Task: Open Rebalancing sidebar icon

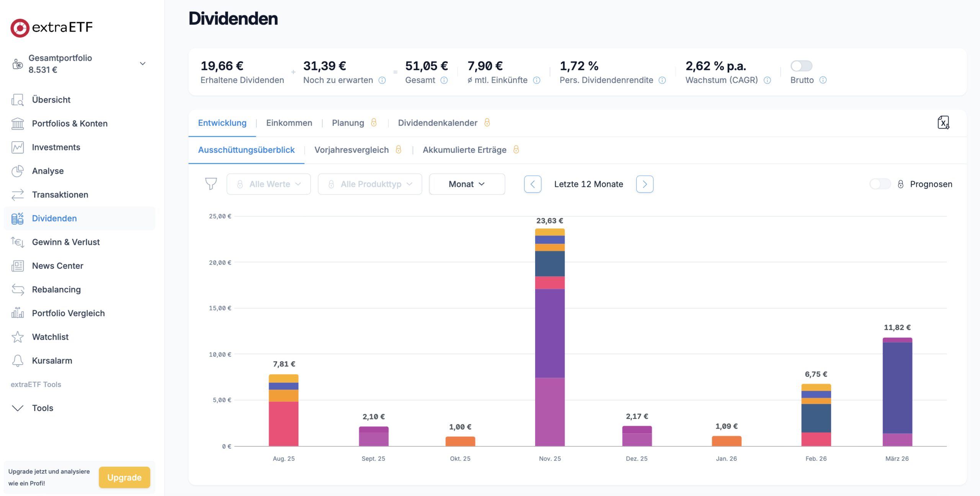Action: coord(18,289)
